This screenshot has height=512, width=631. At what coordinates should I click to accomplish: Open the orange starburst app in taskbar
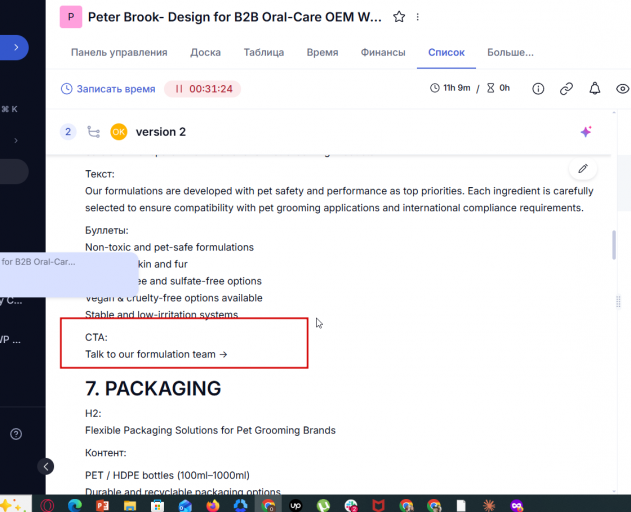(489, 505)
